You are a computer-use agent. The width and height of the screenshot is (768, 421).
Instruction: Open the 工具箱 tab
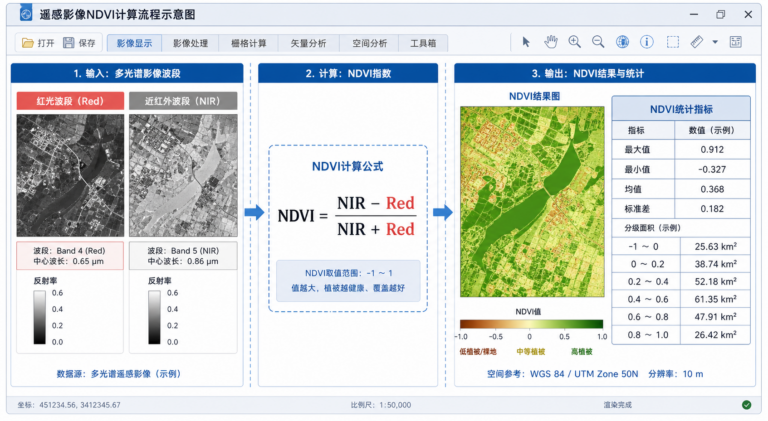(423, 43)
